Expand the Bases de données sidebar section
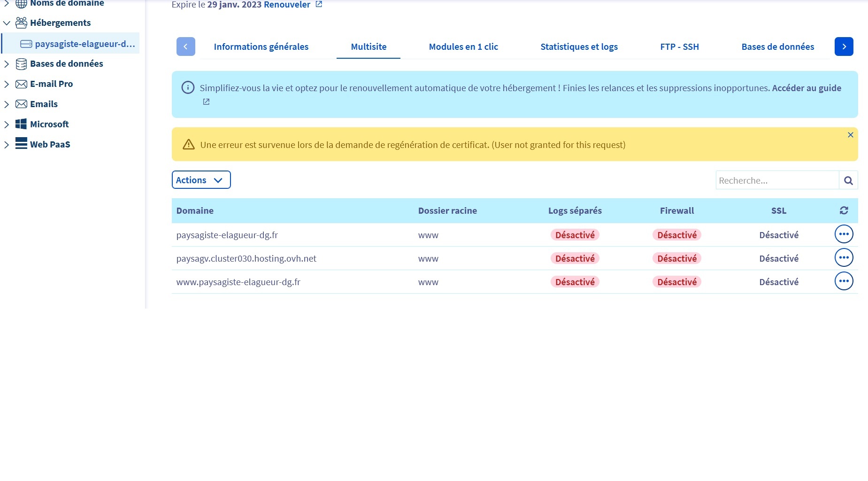This screenshot has width=868, height=481. tap(7, 64)
